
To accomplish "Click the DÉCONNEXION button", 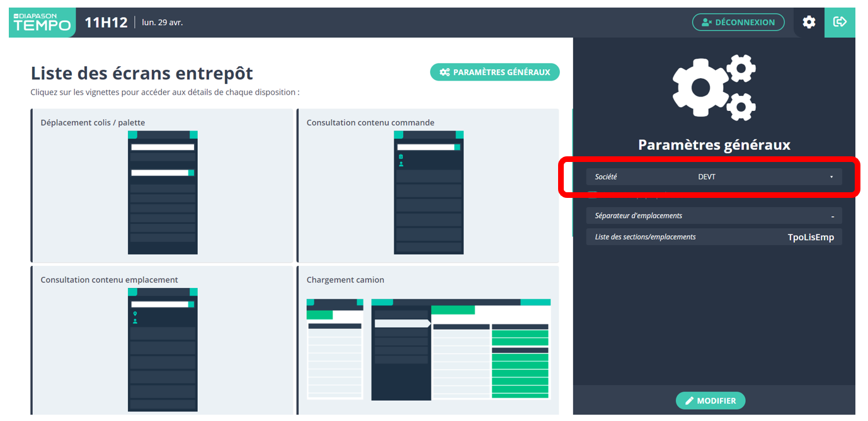I will (x=738, y=22).
